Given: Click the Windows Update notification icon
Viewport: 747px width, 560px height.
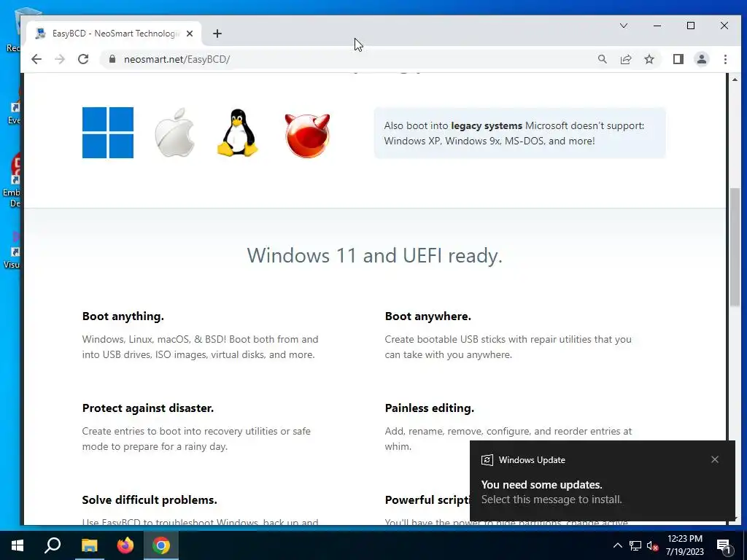Looking at the screenshot, I should [487, 460].
